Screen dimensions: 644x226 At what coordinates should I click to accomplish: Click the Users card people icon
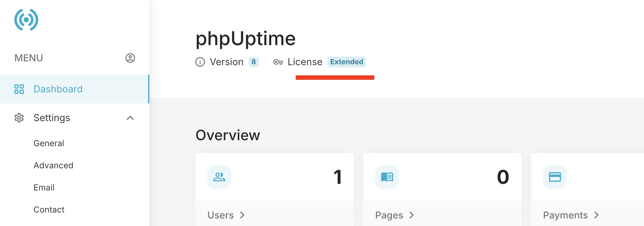click(219, 177)
